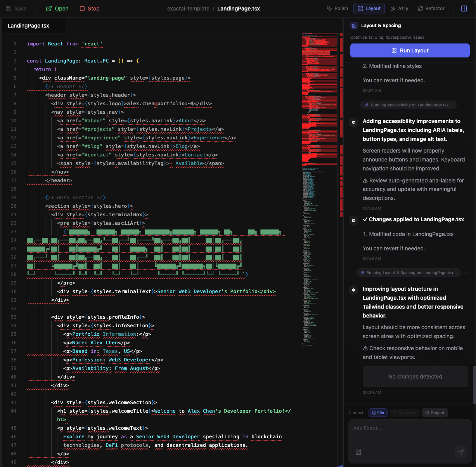The height and width of the screenshot is (467, 476).
Task: Stop the running process
Action: (90, 9)
